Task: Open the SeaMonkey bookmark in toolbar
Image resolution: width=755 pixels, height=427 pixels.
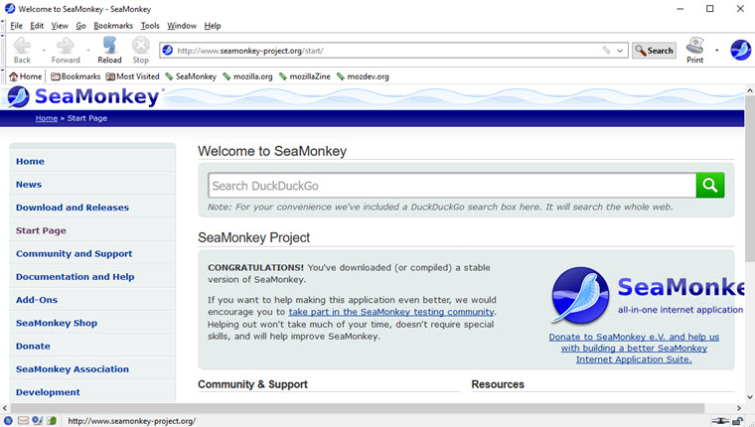Action: (191, 77)
